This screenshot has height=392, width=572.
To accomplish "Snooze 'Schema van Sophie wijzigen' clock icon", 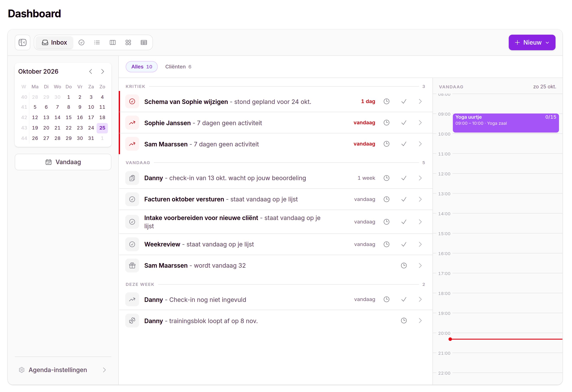I will [386, 101].
